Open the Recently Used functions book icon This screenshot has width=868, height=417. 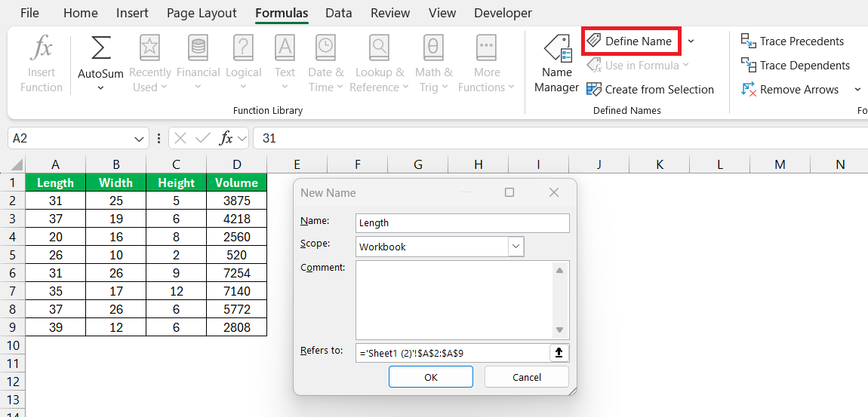point(150,48)
